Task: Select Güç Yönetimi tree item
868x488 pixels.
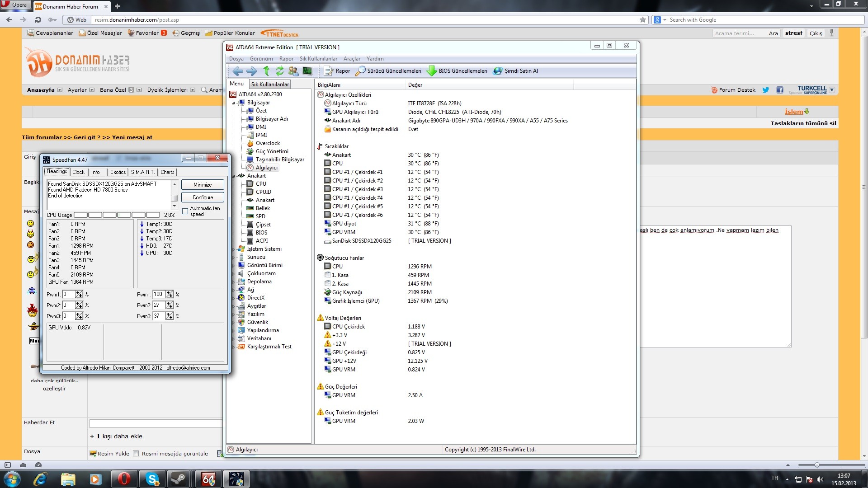Action: (272, 151)
